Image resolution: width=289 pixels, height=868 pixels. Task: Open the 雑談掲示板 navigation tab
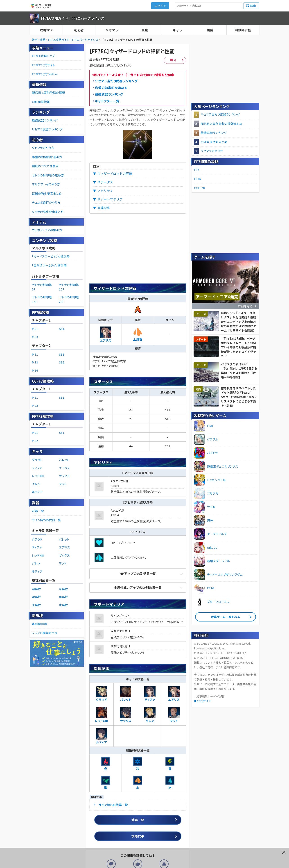point(243,30)
